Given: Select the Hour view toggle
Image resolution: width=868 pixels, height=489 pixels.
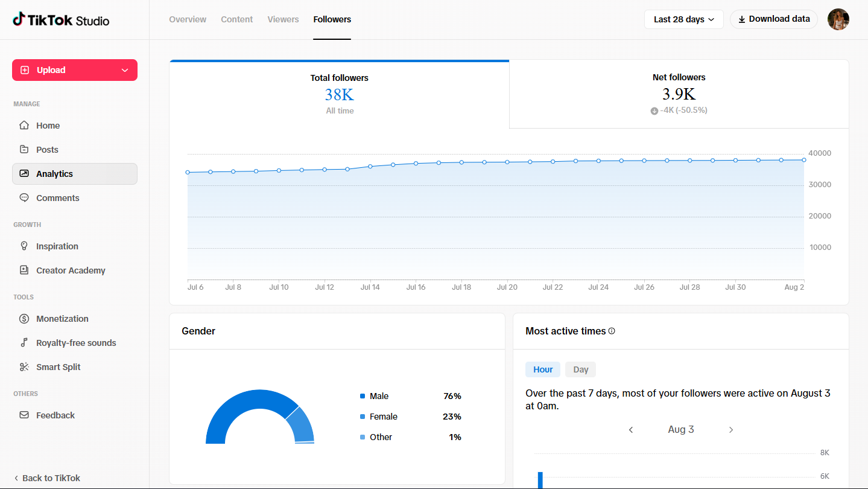Looking at the screenshot, I should (x=543, y=369).
